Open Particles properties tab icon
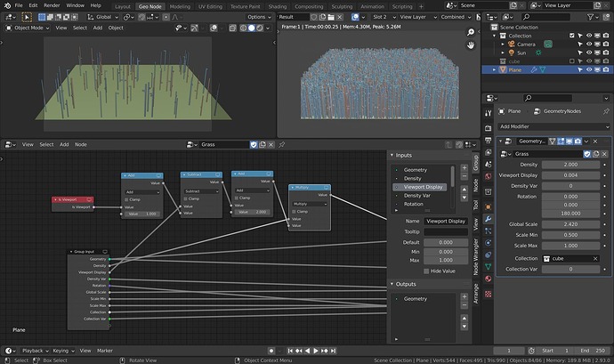This screenshot has width=614, height=364. click(488, 231)
